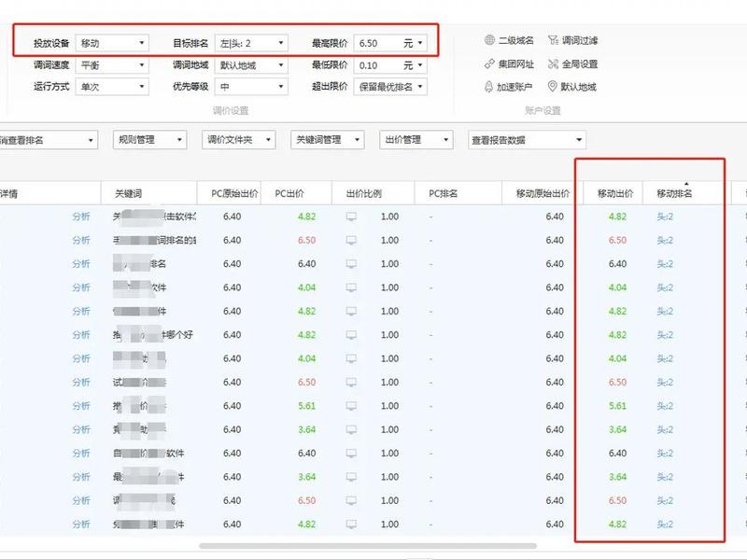Click the monitor icon in the 自…软件 row

351,454
